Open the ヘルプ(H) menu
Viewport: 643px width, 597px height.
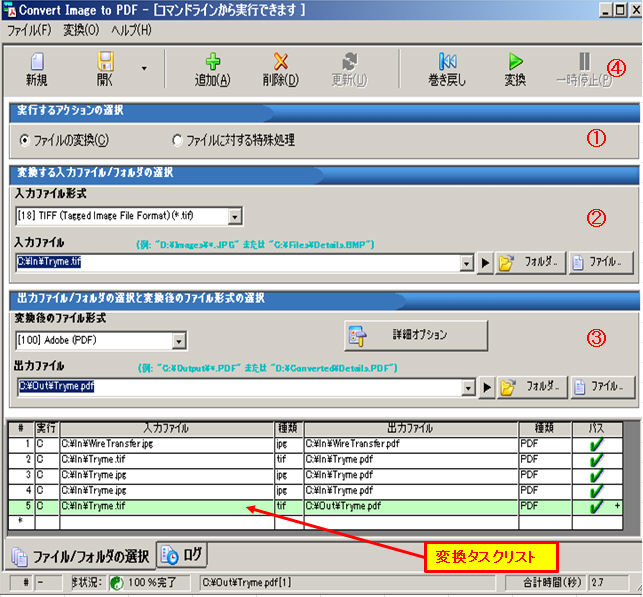(131, 30)
